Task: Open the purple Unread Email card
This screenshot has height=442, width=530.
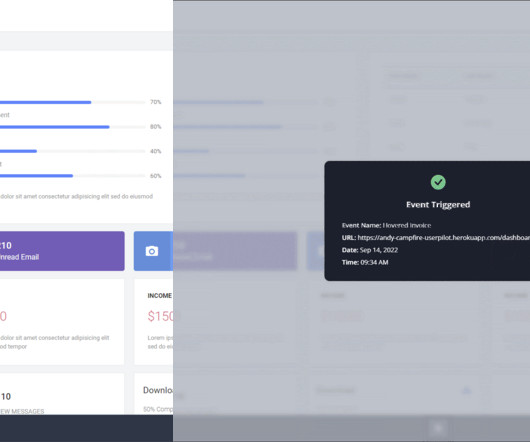Action: 62,251
